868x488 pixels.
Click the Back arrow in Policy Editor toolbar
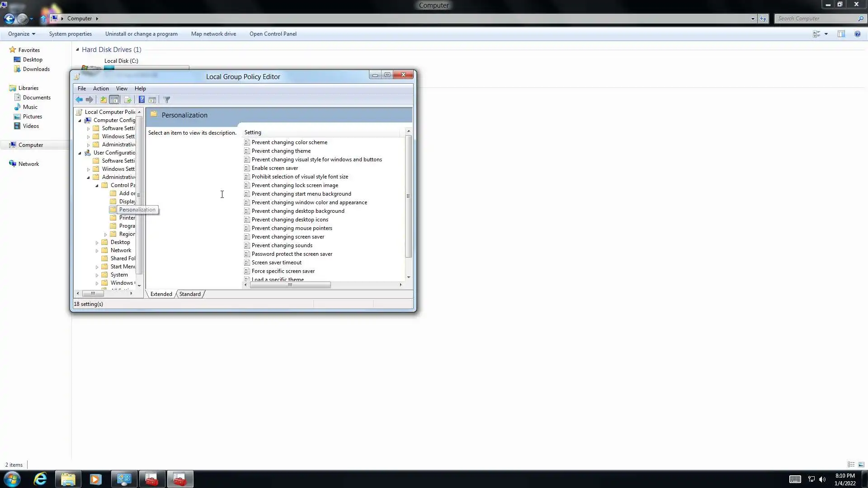click(x=79, y=100)
